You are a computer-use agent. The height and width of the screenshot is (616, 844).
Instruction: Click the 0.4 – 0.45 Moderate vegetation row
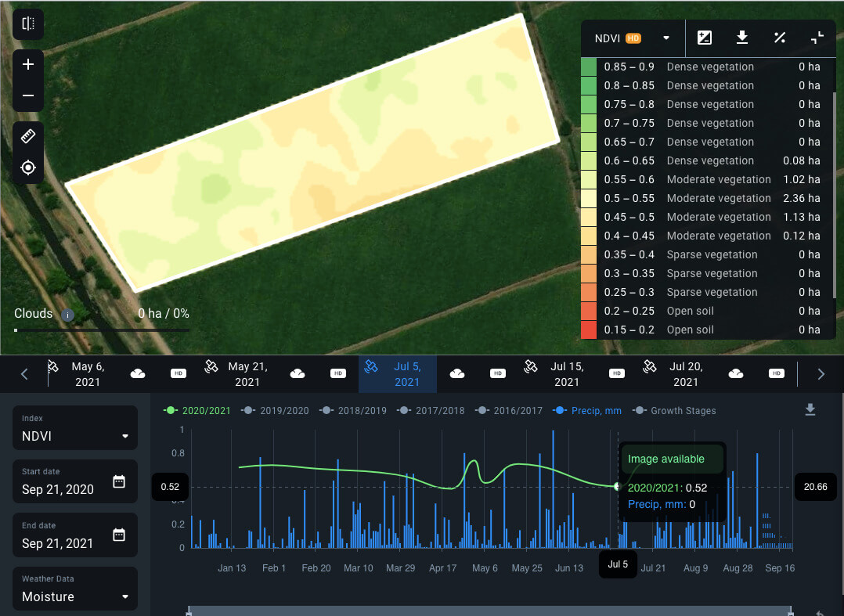tap(708, 236)
